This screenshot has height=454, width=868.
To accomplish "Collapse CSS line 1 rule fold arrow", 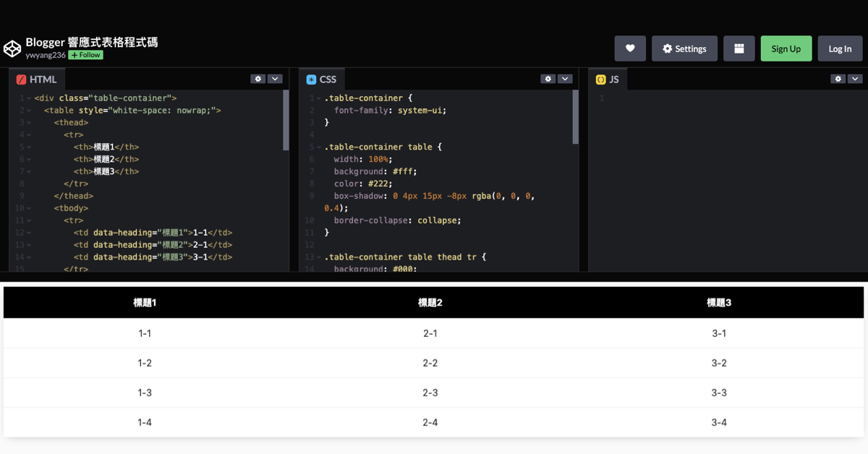I will pyautogui.click(x=319, y=98).
